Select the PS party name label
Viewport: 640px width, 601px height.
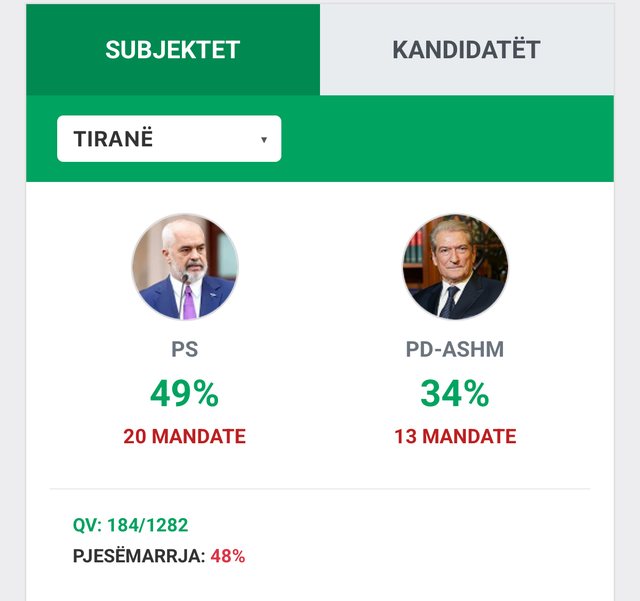pyautogui.click(x=184, y=349)
